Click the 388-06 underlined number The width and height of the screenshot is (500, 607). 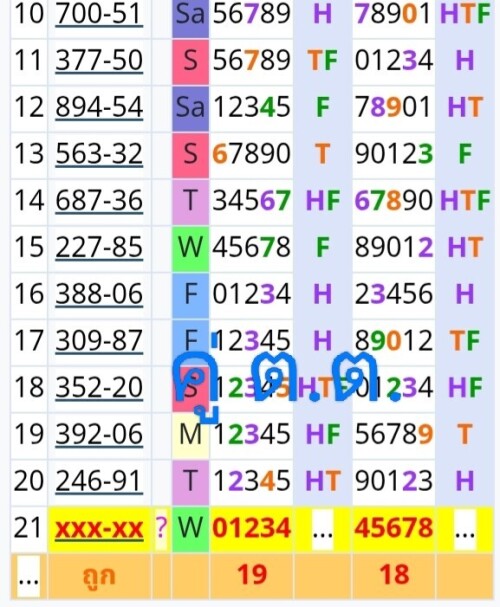click(x=99, y=294)
